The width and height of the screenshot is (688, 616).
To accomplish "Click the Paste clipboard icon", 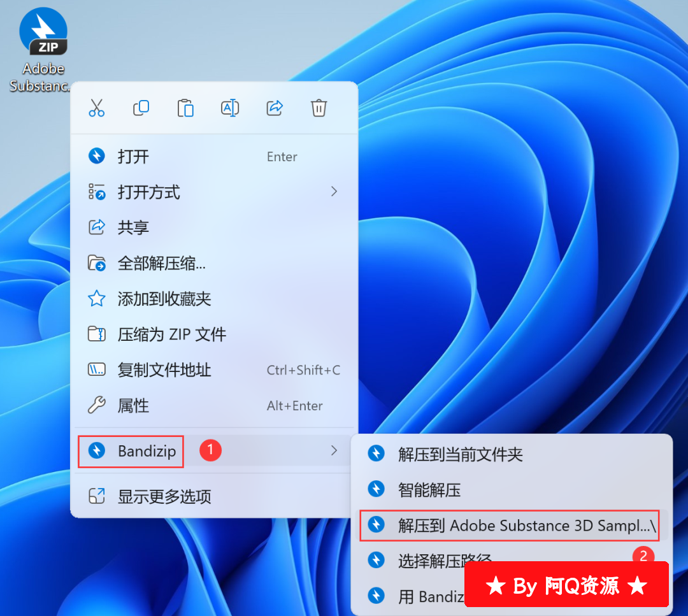I will 185,108.
